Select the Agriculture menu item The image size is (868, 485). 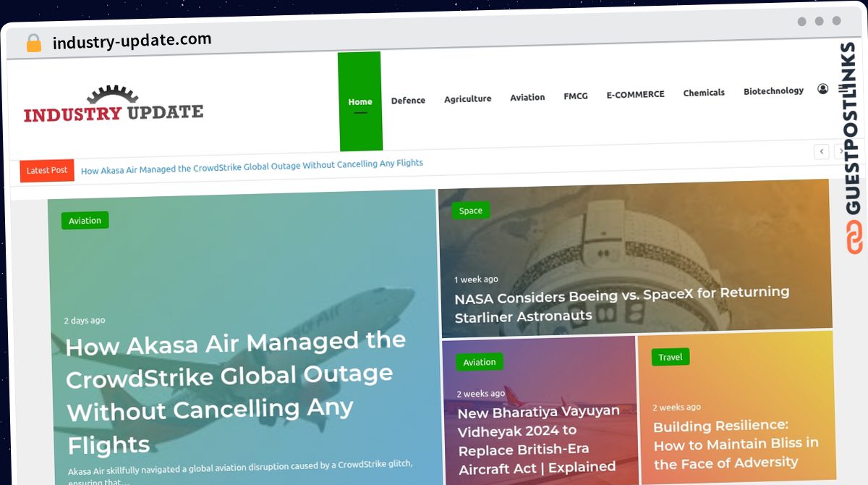(467, 98)
